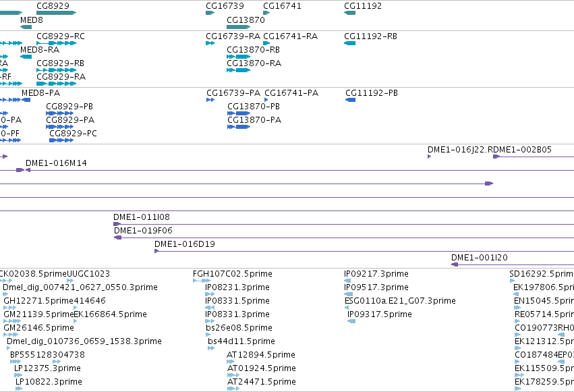Select the CG16739-PA protein label

233,93
